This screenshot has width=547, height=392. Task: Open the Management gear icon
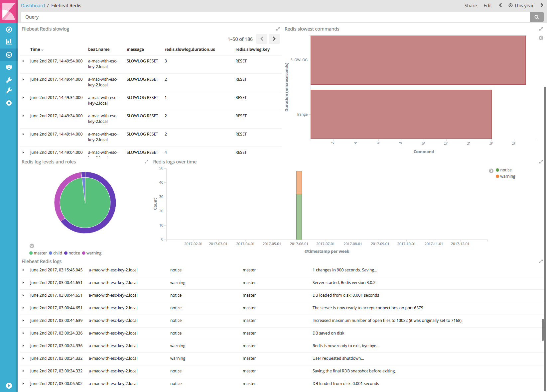tap(9, 103)
